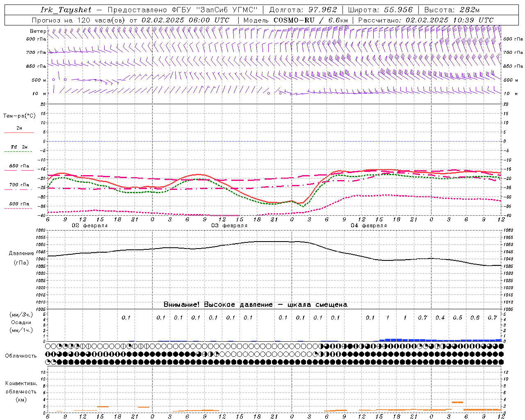Screen dimensions: 525x420
Task: Select the text Предоставлено ФГБУ "ЗапСиб УГМС"
Action: 183,10
